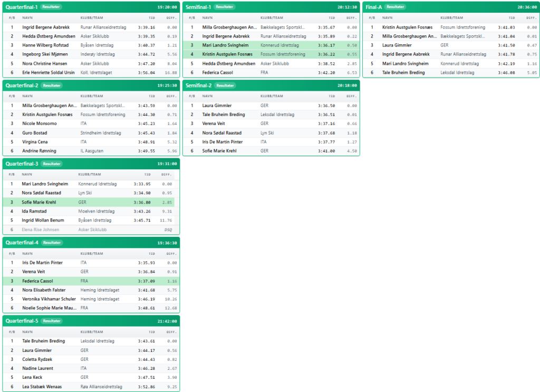Click Lena Keck row
Image resolution: width=540 pixels, height=392 pixels.
click(91, 377)
